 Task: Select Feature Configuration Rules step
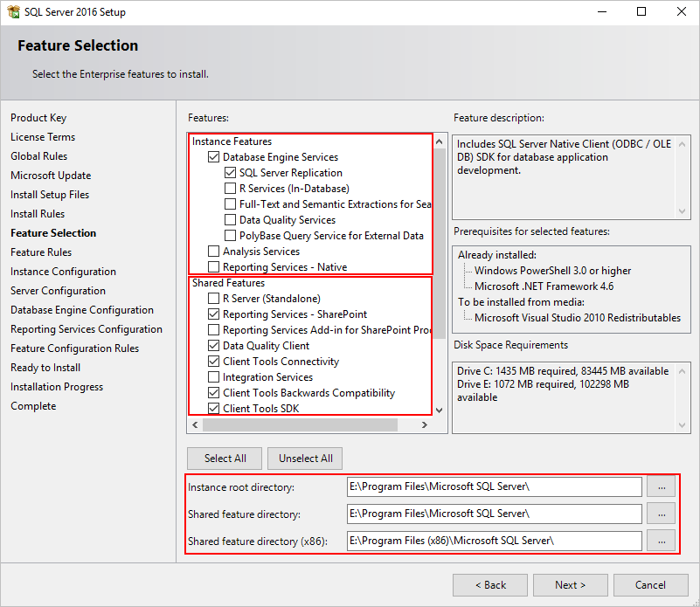(75, 348)
